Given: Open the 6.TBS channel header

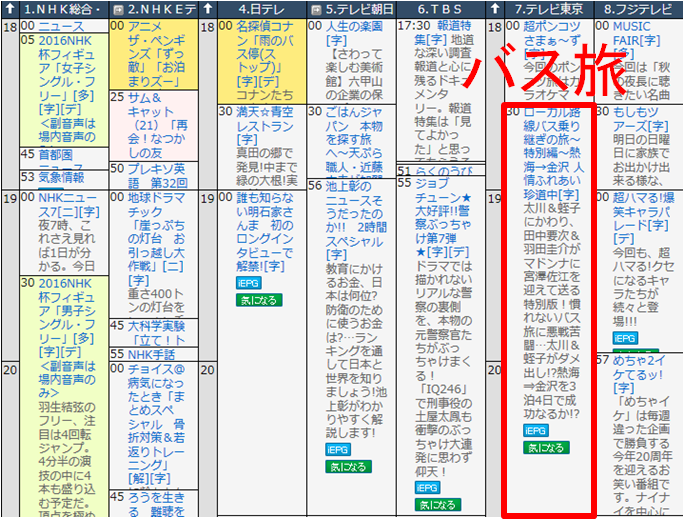Looking at the screenshot, I should 440,9.
